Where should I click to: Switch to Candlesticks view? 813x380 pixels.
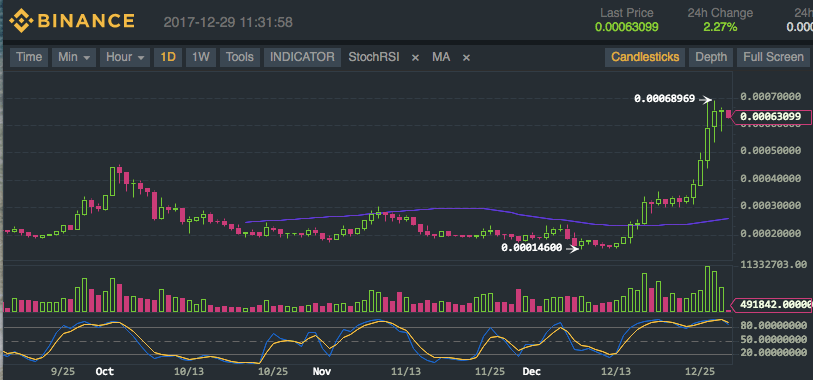645,57
